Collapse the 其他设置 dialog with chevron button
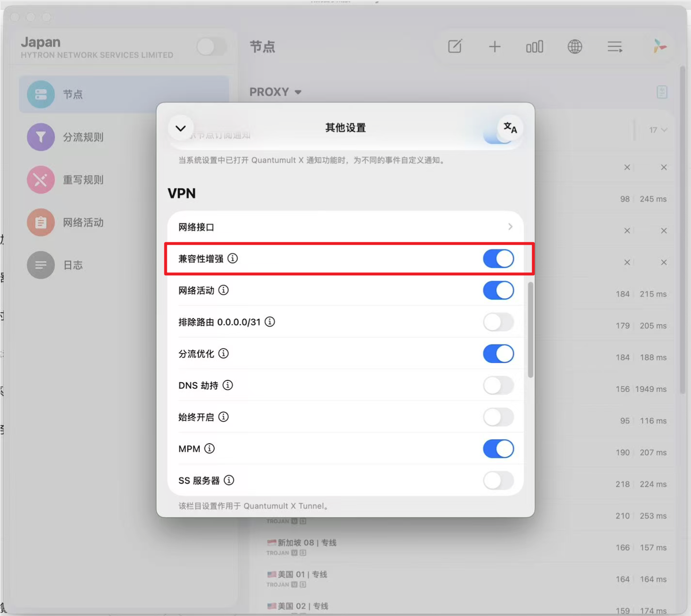Viewport: 691px width, 616px height. (180, 128)
